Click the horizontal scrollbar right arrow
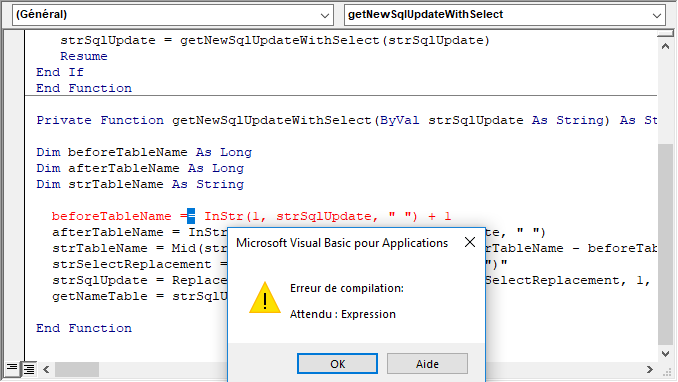The width and height of the screenshot is (678, 382). point(649,369)
